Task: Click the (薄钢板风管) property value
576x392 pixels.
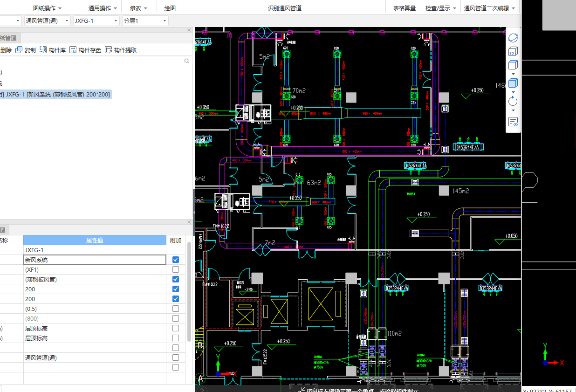Action: [95, 279]
